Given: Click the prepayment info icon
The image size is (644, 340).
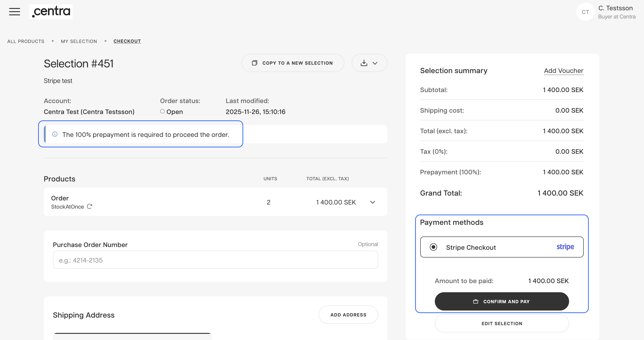Looking at the screenshot, I should tap(55, 134).
